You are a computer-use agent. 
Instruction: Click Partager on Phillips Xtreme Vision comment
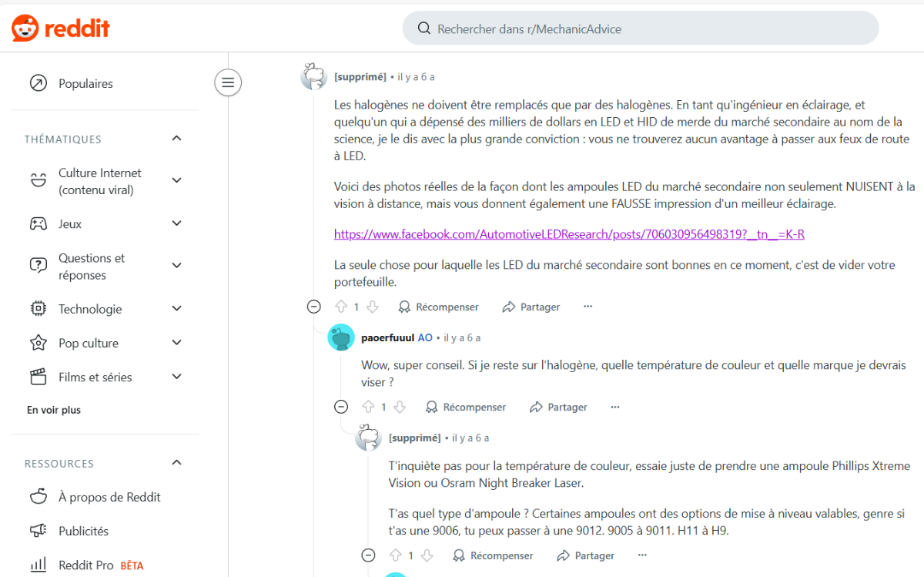point(586,555)
